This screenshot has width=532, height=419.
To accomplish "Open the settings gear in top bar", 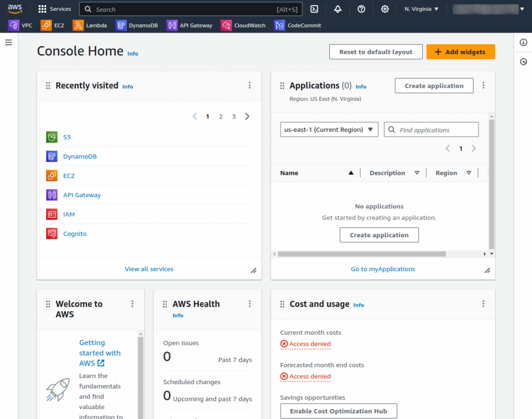I will coord(385,9).
